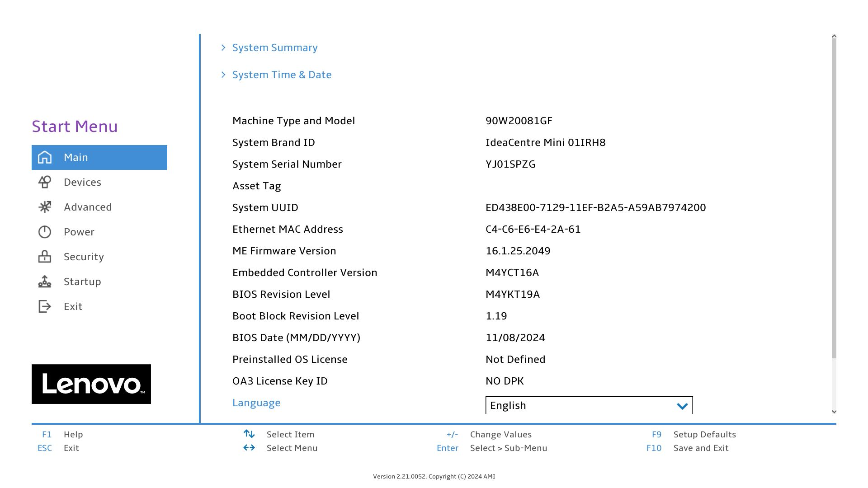Click the Startup icon in sidebar

tap(45, 282)
